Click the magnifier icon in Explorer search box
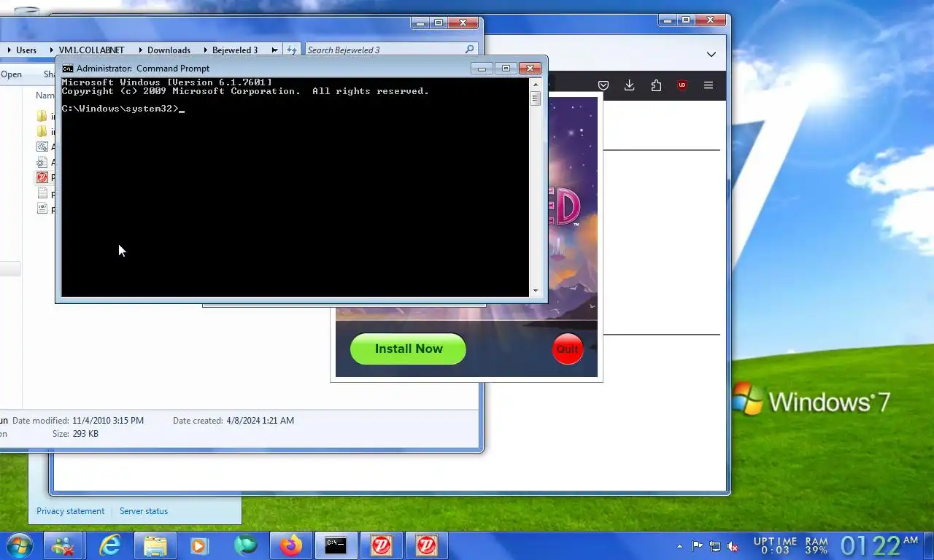934x560 pixels. (469, 50)
